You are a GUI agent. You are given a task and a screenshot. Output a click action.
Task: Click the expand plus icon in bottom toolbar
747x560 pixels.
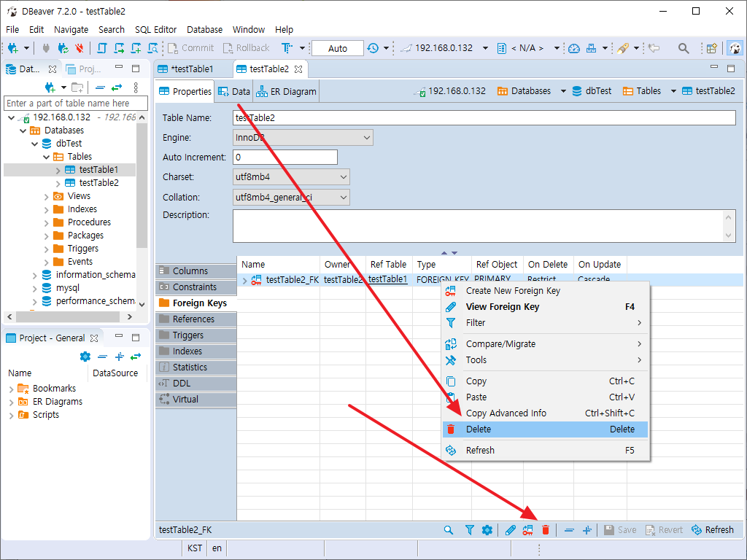click(x=587, y=530)
